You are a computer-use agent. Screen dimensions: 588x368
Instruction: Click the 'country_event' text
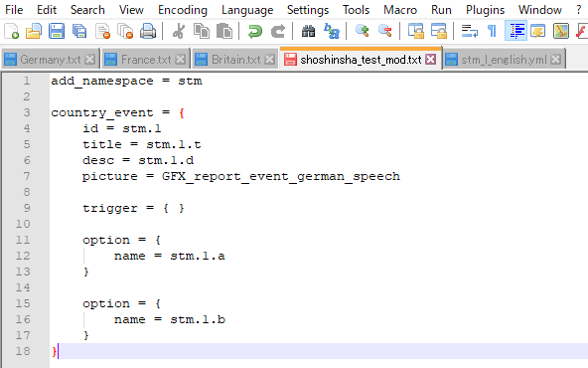(102, 113)
